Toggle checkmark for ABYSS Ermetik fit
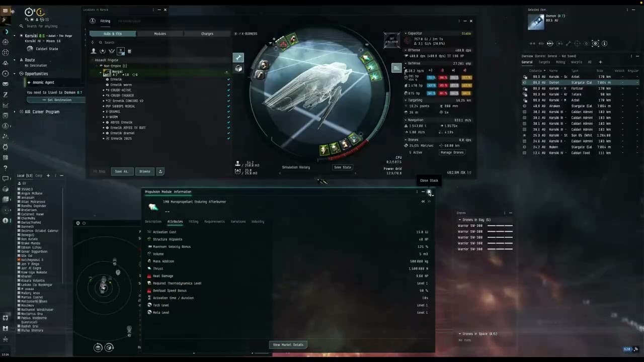644x362 pixels. click(x=228, y=123)
